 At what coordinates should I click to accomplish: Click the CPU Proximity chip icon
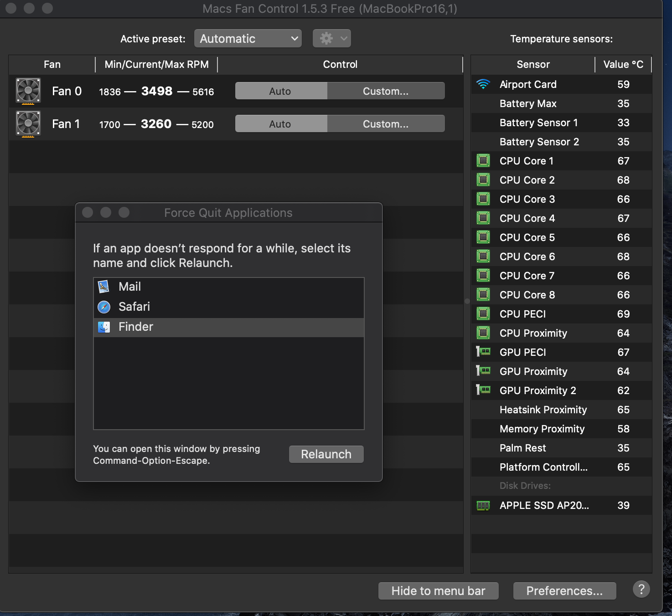[483, 333]
